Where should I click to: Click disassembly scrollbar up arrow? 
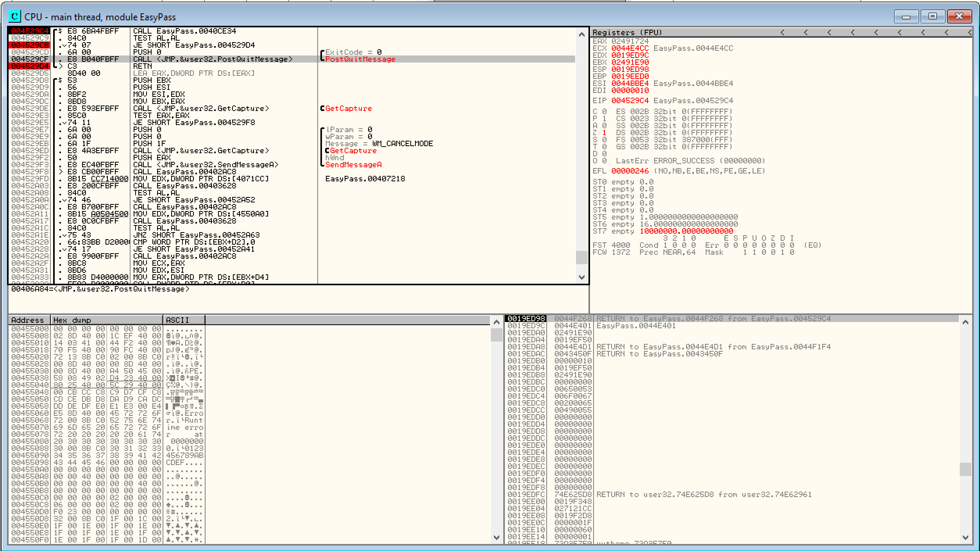582,34
